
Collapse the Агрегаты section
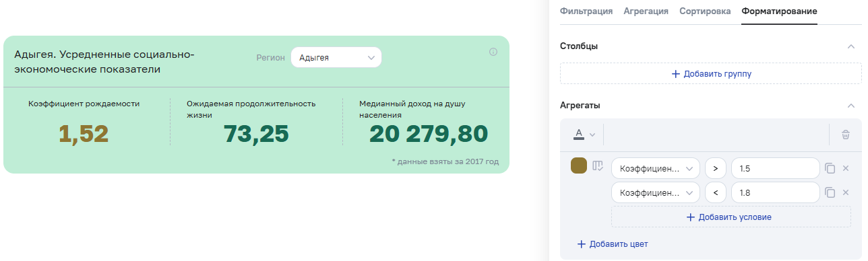pos(851,106)
